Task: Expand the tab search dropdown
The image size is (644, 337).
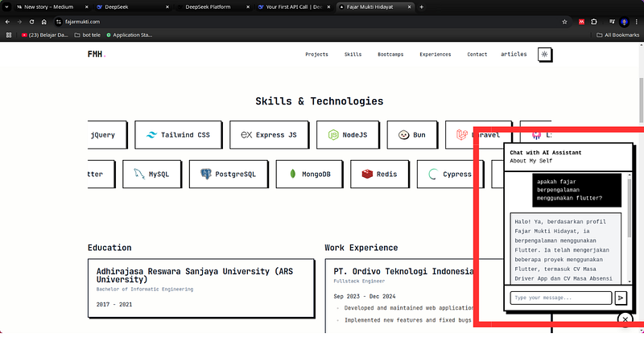Action: click(x=6, y=7)
